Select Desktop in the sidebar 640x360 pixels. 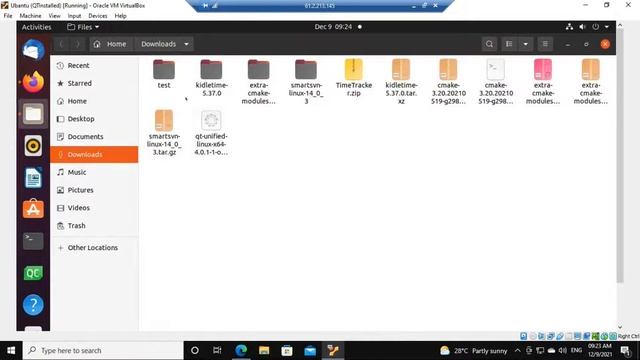94,119
